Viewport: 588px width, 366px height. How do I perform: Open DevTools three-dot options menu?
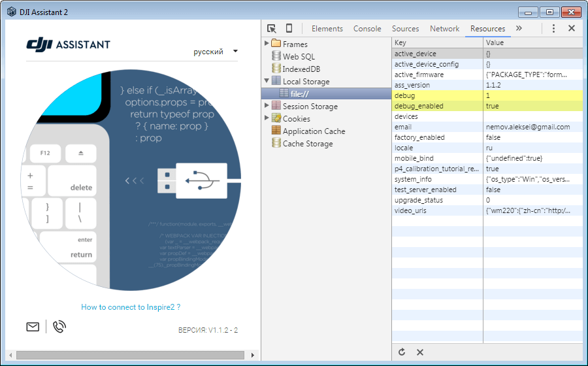[x=553, y=29]
